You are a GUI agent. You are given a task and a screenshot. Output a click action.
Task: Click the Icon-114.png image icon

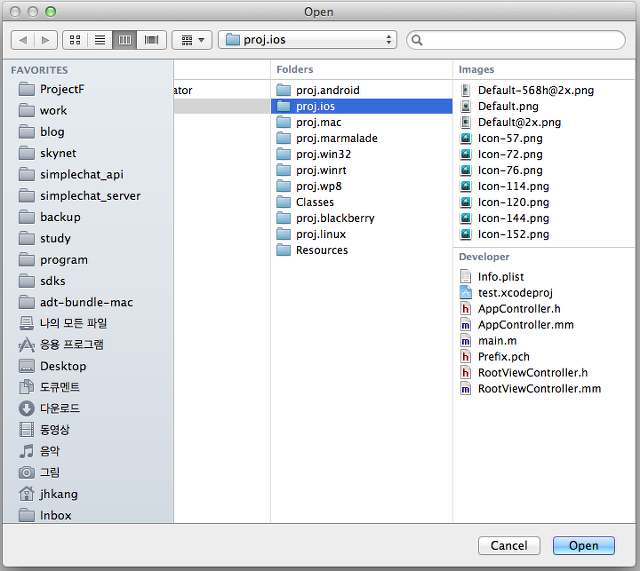[x=465, y=186]
